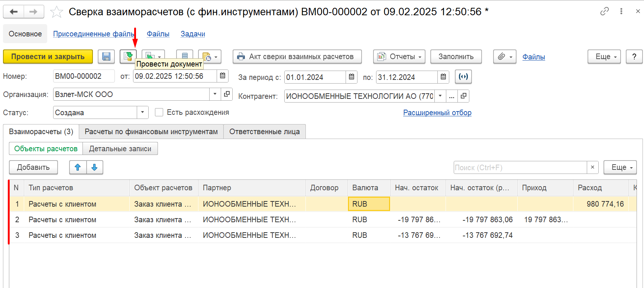Open the three-dot options menu in the title bar
The height and width of the screenshot is (288, 644).
621,11
